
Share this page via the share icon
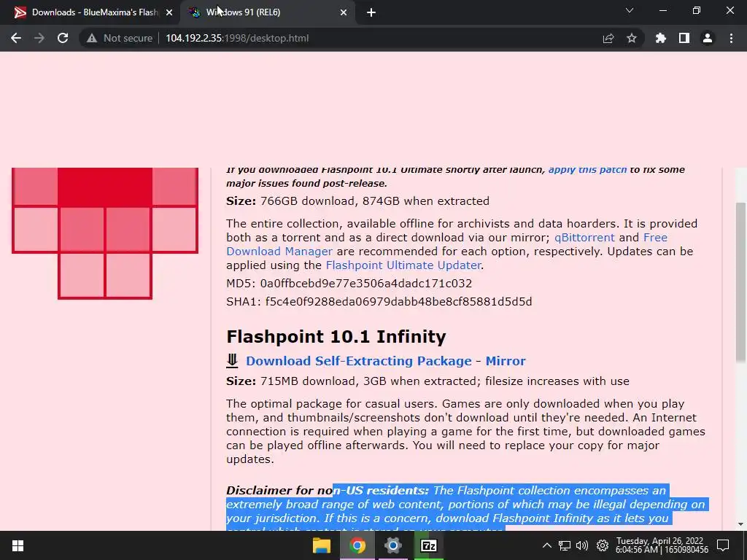point(608,38)
